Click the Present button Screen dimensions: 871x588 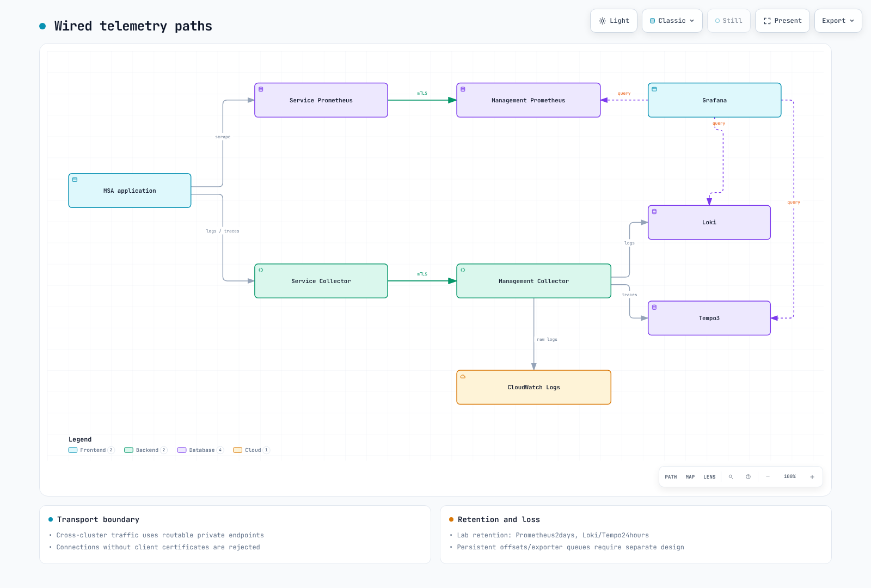[782, 21]
